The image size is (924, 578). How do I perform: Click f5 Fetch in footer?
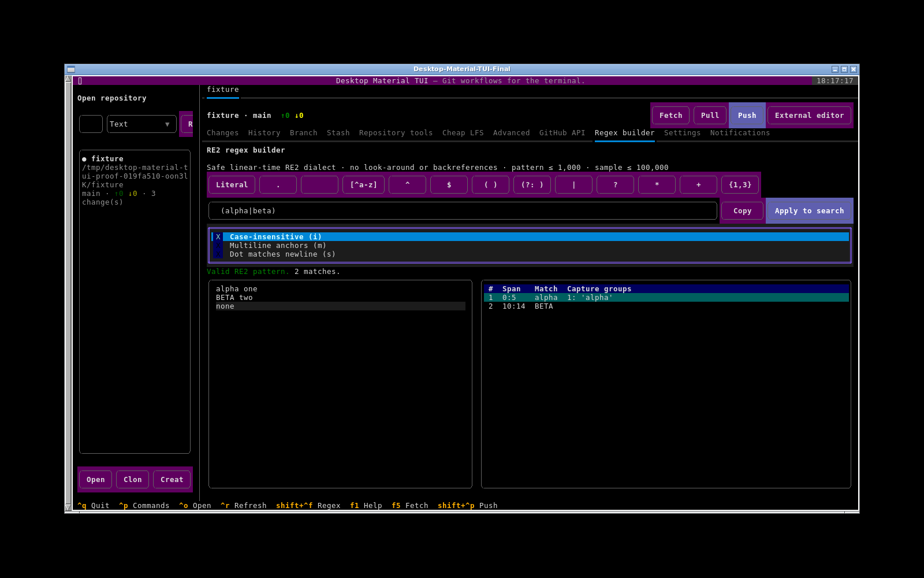tap(409, 506)
